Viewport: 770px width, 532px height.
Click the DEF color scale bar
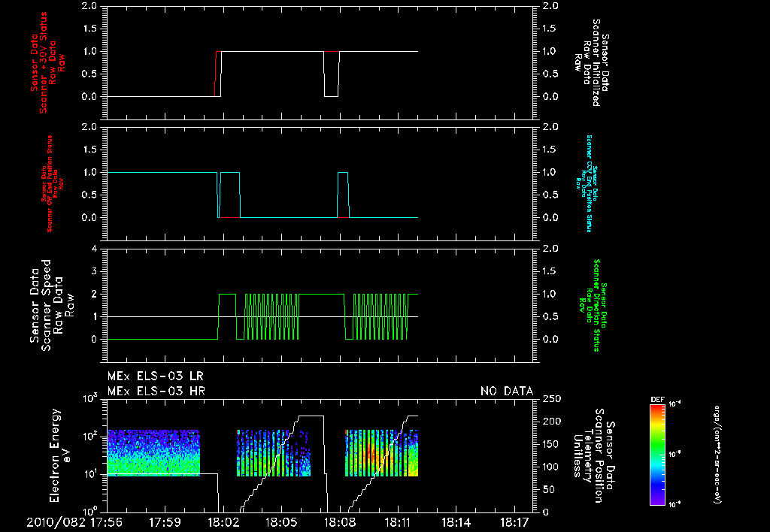[x=657, y=454]
